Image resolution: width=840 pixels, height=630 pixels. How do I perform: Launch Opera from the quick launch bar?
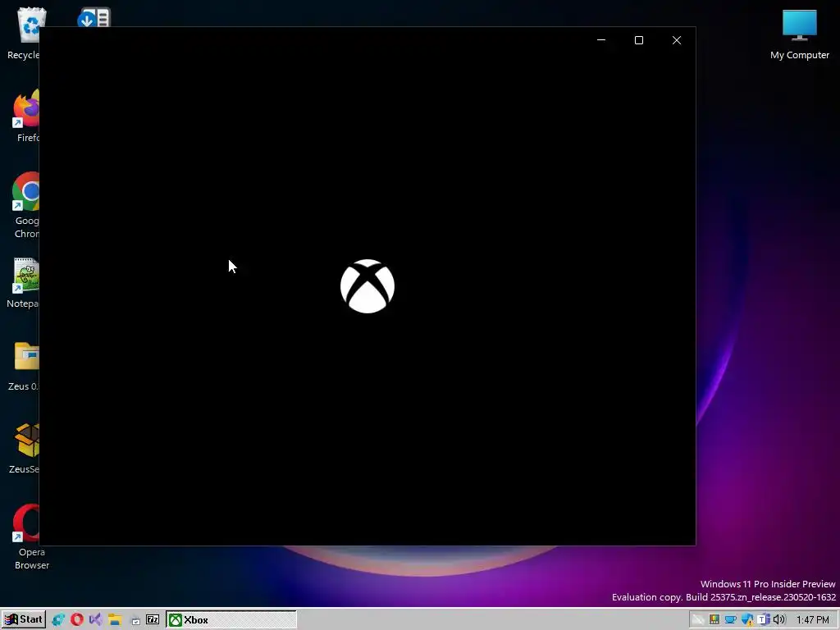77,620
